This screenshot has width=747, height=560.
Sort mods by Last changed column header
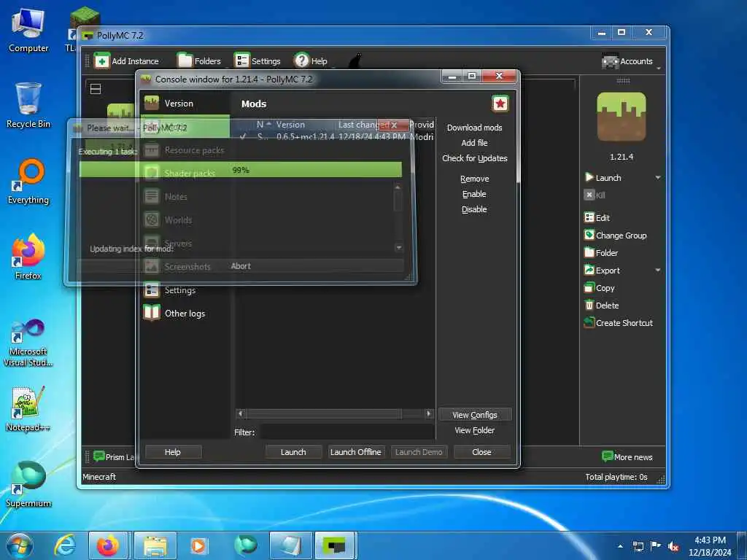[x=364, y=125]
